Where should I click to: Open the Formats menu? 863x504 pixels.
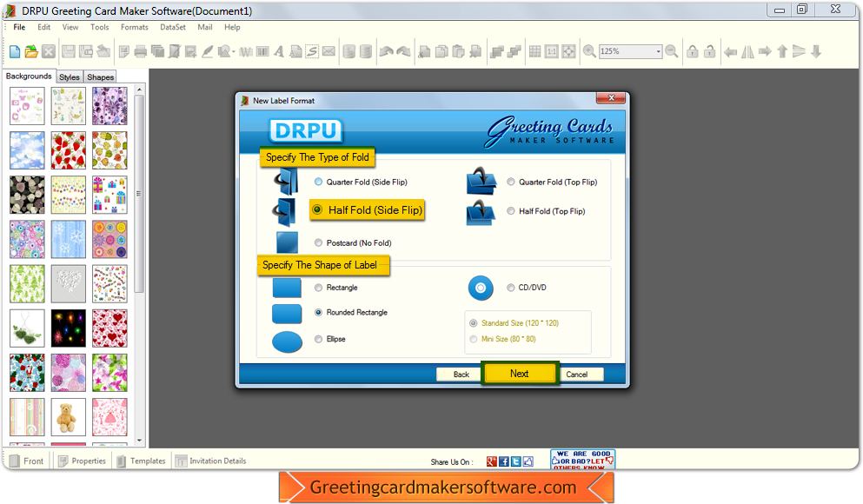pos(135,27)
